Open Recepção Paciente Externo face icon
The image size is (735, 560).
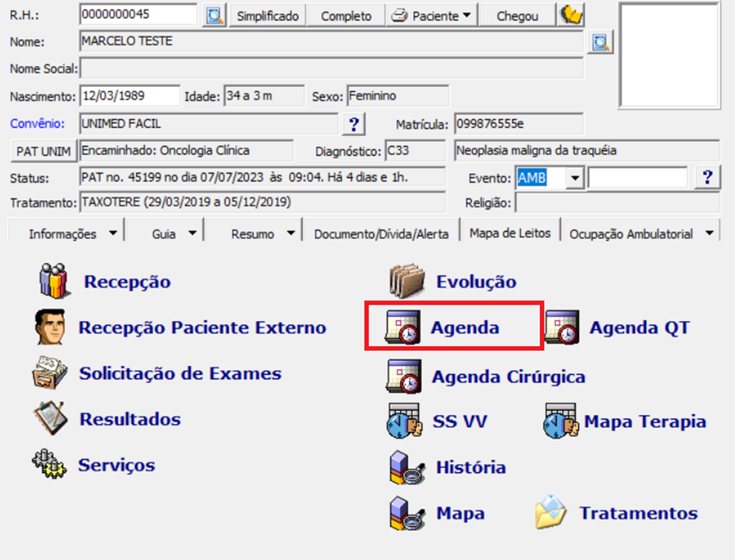(50, 327)
